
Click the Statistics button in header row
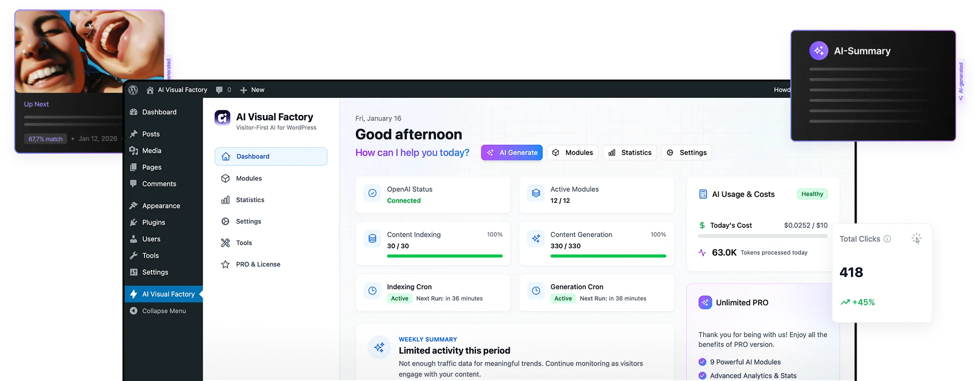[630, 153]
